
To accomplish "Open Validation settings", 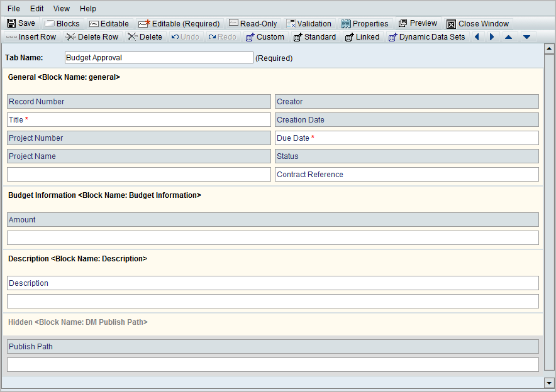I will point(309,23).
